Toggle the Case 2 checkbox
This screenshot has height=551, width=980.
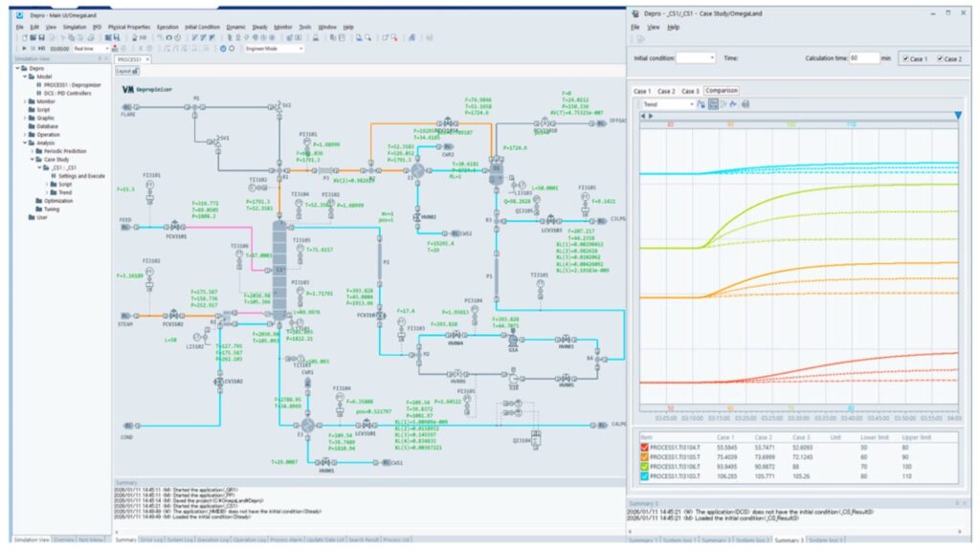[x=940, y=58]
